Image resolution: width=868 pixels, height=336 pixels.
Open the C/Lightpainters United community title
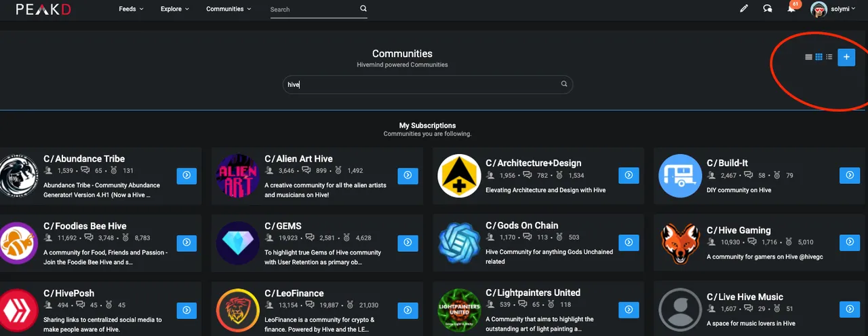coord(533,293)
